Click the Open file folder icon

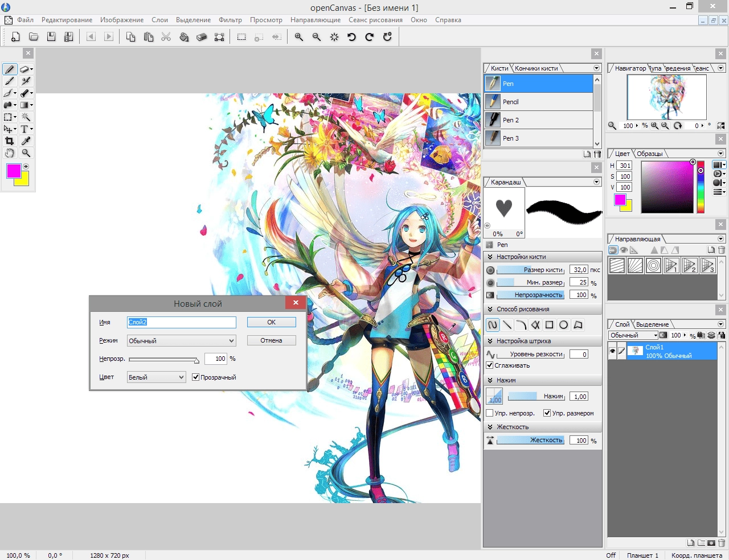(34, 37)
